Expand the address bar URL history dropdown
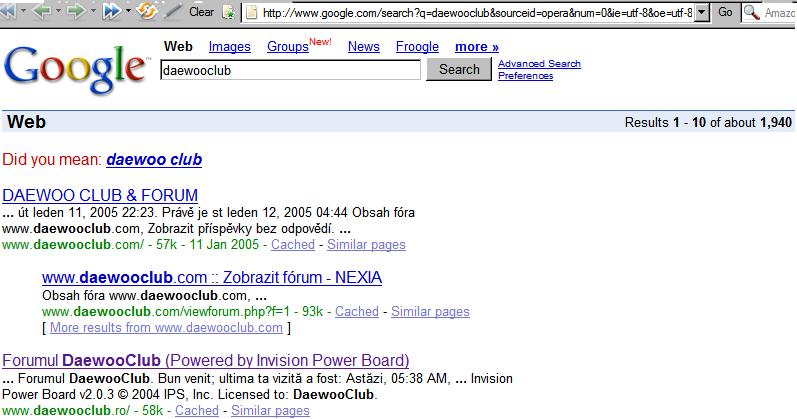This screenshot has height=419, width=797. (702, 13)
